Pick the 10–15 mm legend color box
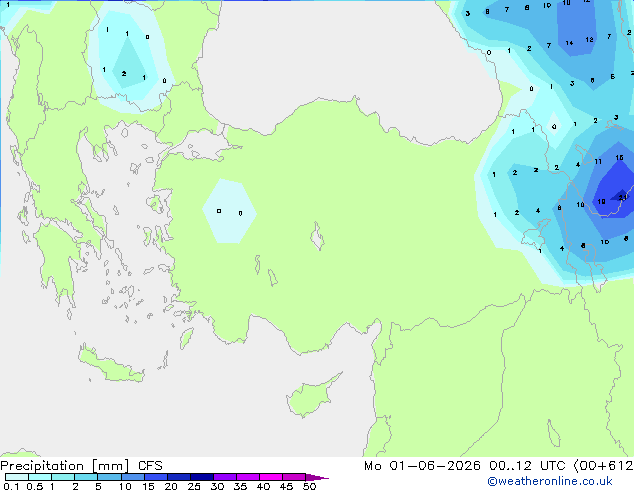Viewport: 634px width, 490px height. [132, 477]
